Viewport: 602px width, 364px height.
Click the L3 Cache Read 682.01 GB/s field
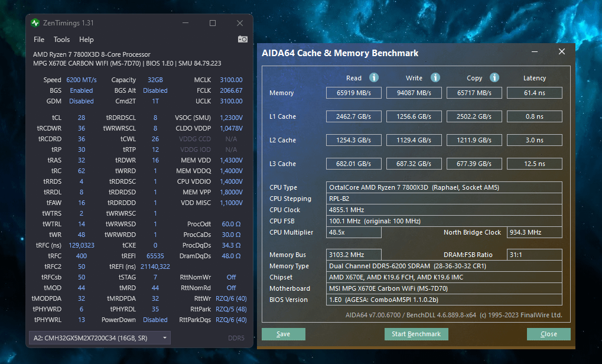point(354,164)
